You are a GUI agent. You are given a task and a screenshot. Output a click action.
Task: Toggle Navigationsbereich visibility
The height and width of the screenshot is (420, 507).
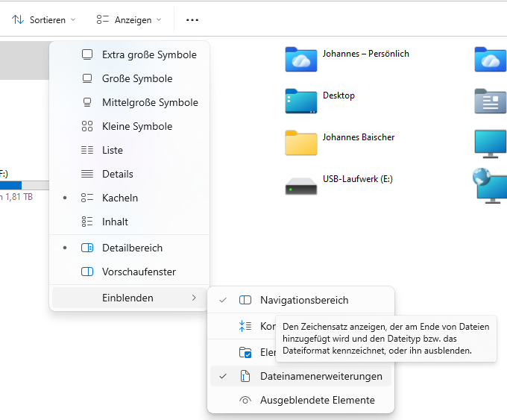coord(303,300)
